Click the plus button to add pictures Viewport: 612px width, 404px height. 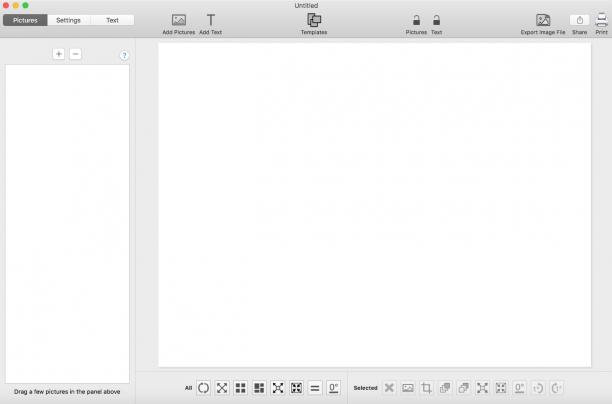pos(59,54)
